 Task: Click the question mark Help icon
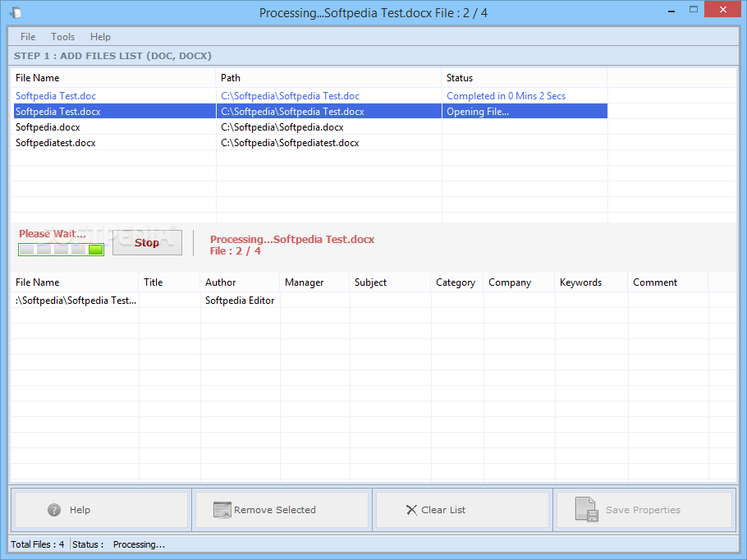(x=54, y=510)
